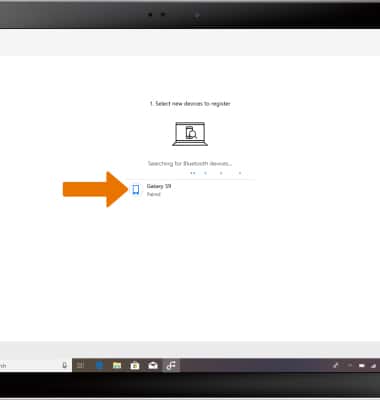Click the Paired status under Galaxy S9
Viewport: 380px width, 400px height.
click(x=154, y=194)
